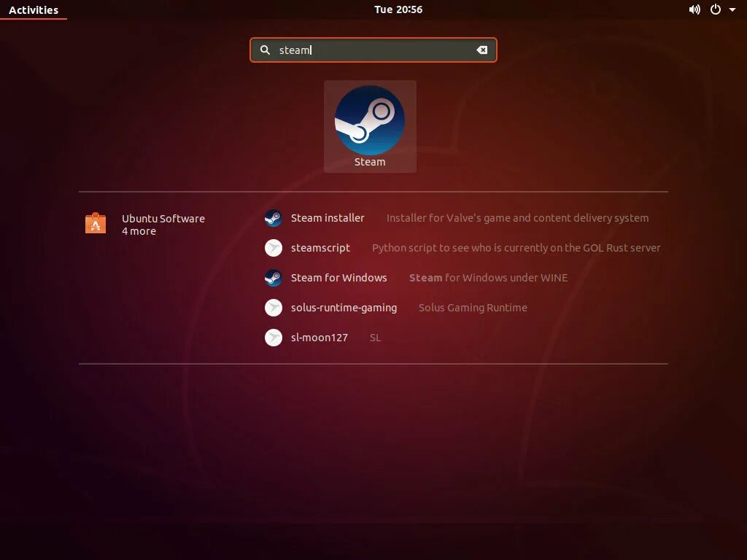747x560 pixels.
Task: Click the power icon in top bar
Action: click(716, 9)
